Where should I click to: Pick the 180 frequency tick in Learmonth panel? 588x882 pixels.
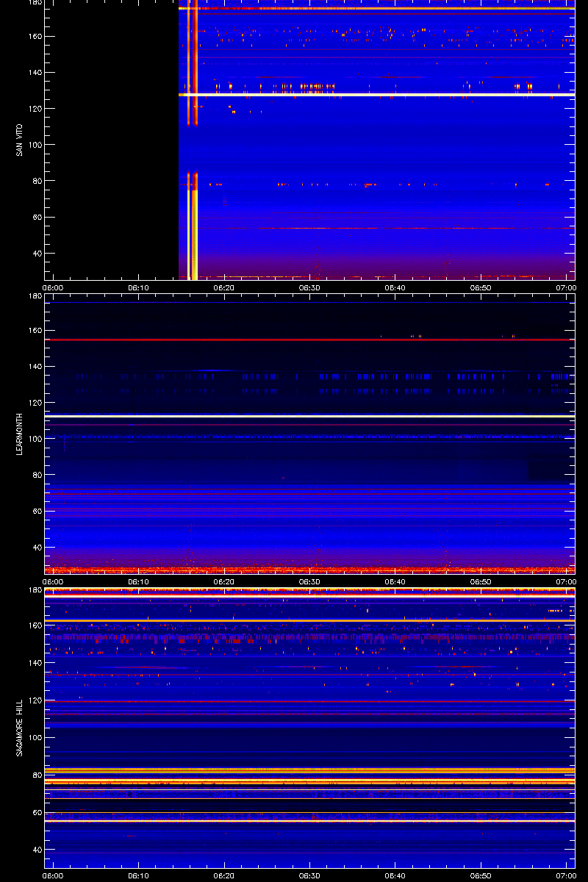(35, 296)
